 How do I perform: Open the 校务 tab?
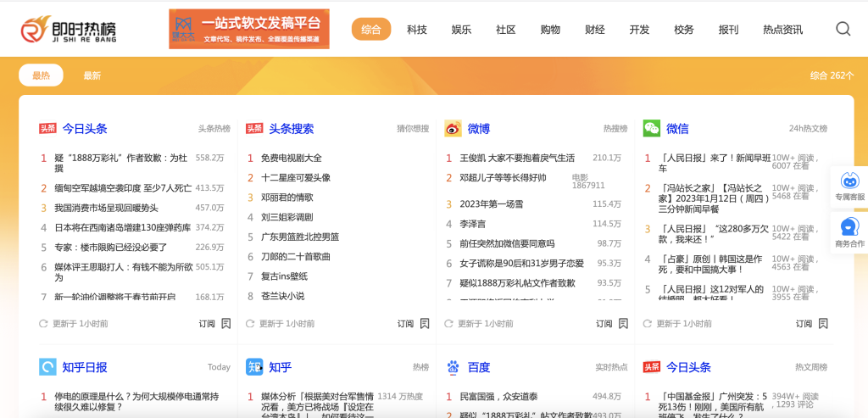(684, 30)
